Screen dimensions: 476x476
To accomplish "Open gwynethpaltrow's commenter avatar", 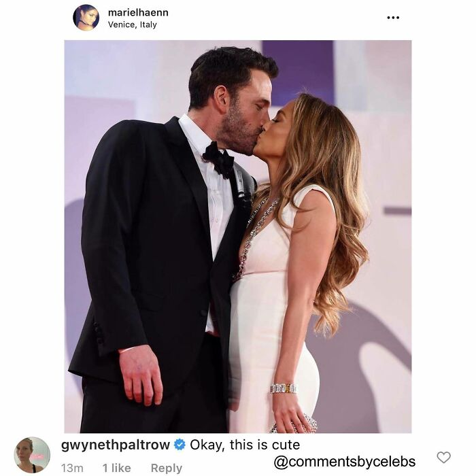I will tap(32, 455).
